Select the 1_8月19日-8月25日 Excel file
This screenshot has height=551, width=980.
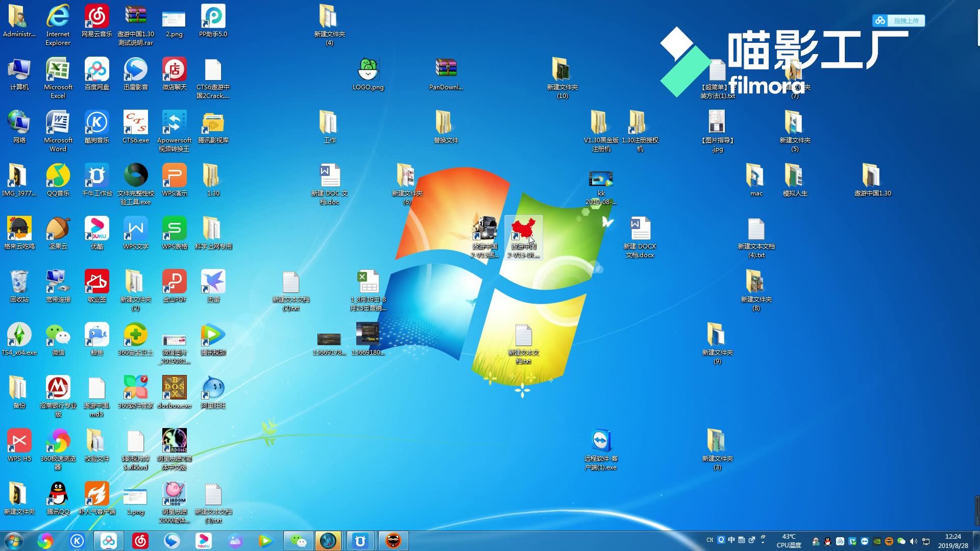pos(368,290)
